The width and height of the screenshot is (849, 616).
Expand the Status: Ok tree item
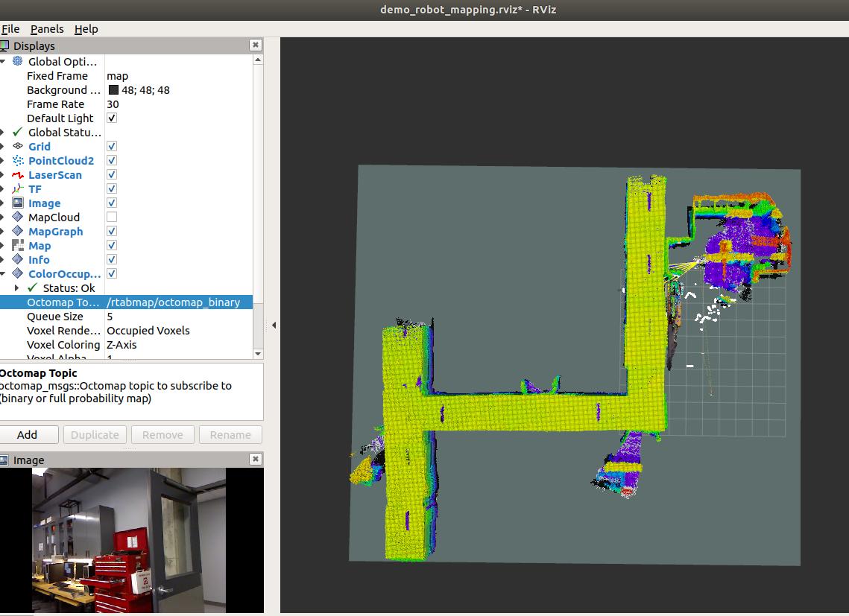pyautogui.click(x=17, y=288)
